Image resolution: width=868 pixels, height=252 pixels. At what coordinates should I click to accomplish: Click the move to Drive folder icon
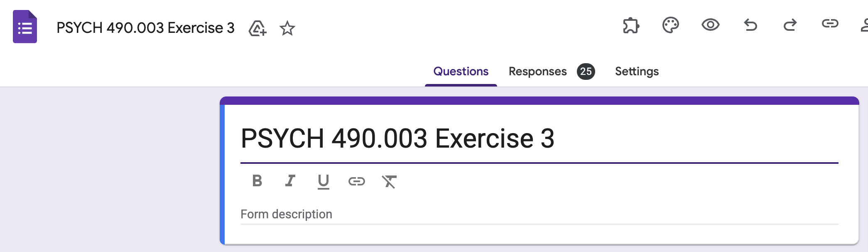click(257, 28)
